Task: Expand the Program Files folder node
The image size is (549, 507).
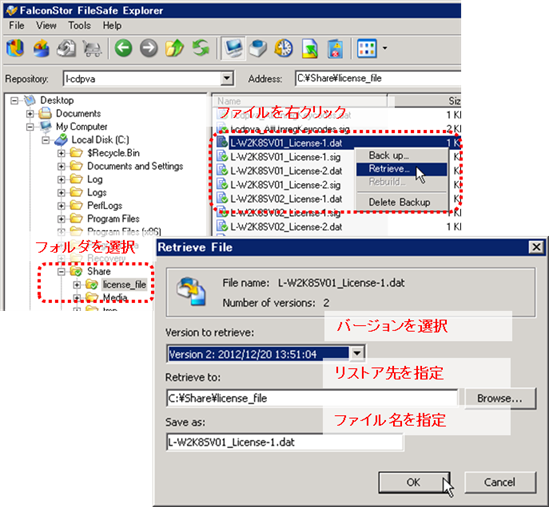Action: point(61,219)
